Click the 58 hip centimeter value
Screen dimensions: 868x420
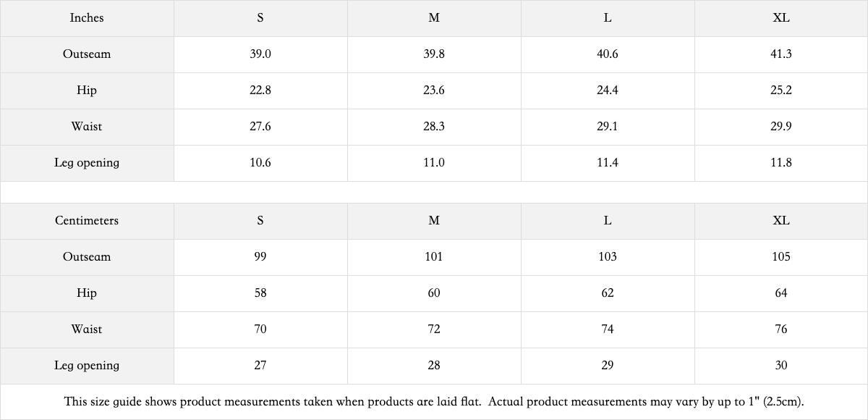[260, 293]
